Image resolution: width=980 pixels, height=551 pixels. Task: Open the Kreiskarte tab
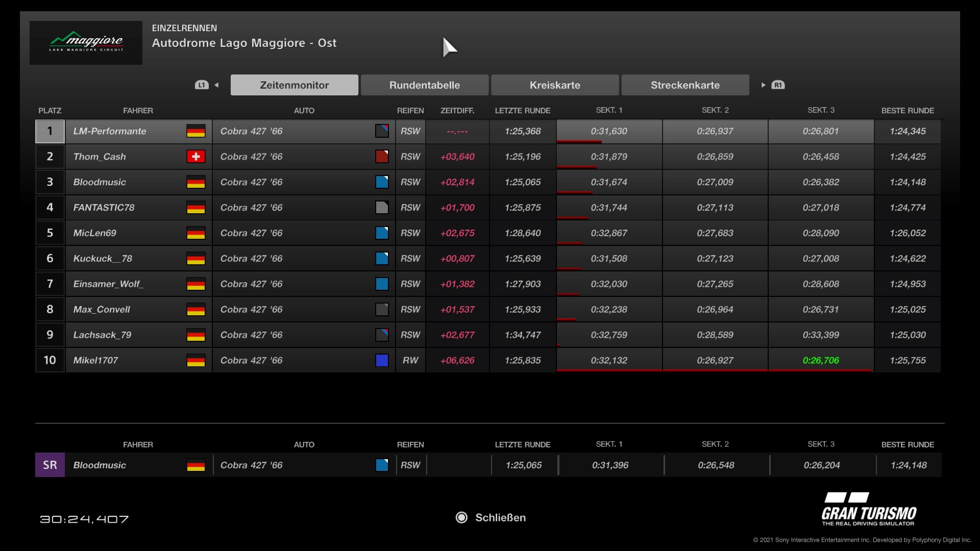(555, 85)
